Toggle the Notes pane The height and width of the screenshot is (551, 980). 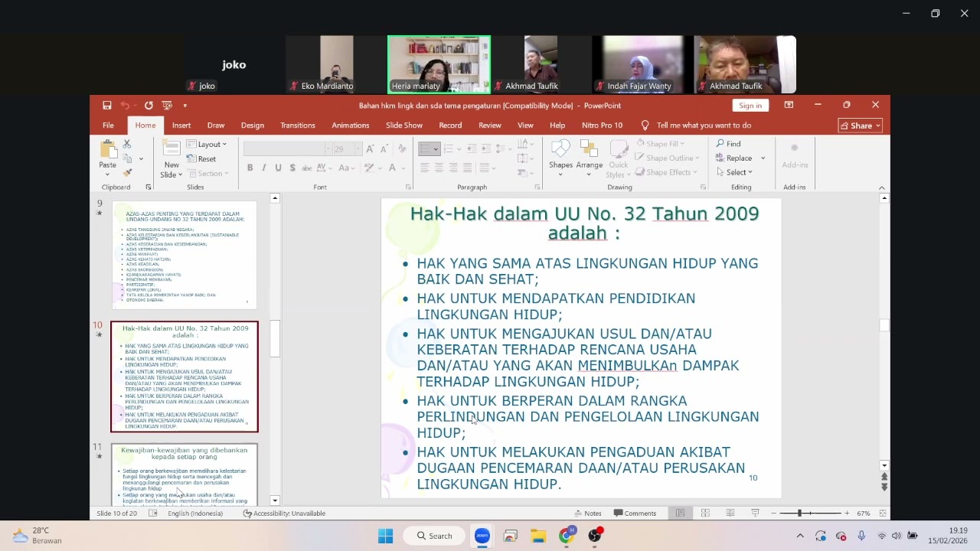588,514
